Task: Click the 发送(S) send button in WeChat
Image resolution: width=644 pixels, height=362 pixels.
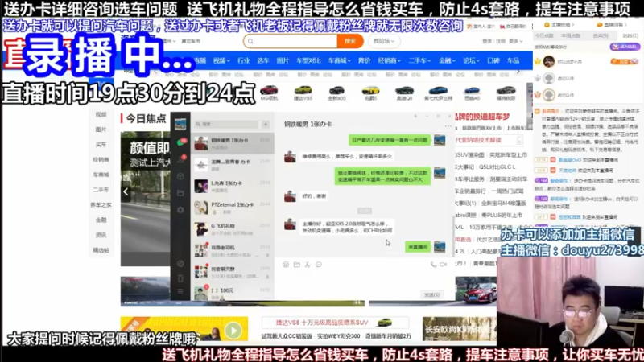Action: click(x=431, y=294)
